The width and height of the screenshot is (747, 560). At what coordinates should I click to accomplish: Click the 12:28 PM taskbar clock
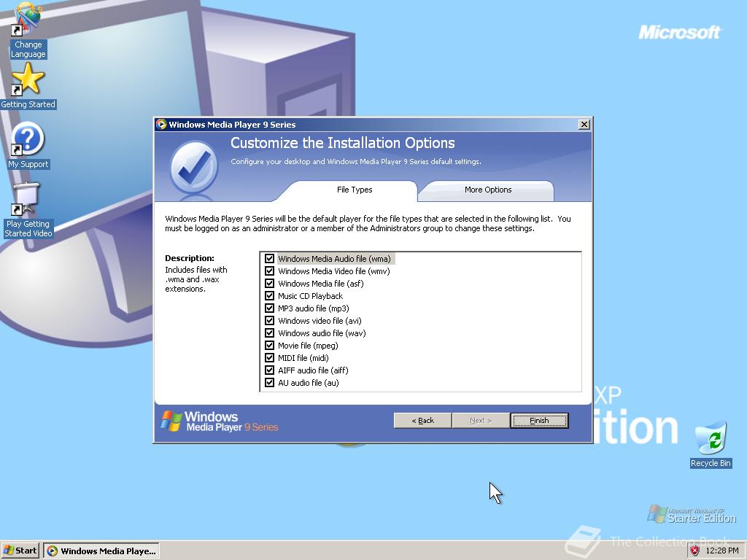[721, 551]
